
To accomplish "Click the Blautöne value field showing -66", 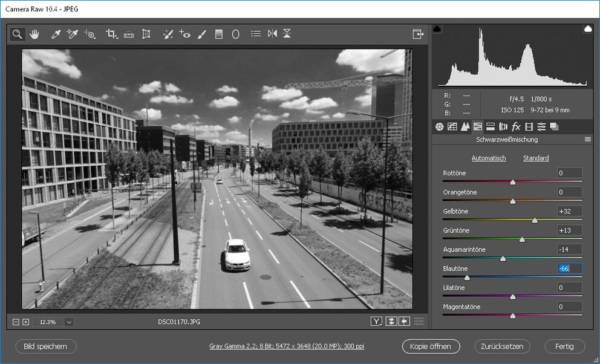I will point(570,268).
